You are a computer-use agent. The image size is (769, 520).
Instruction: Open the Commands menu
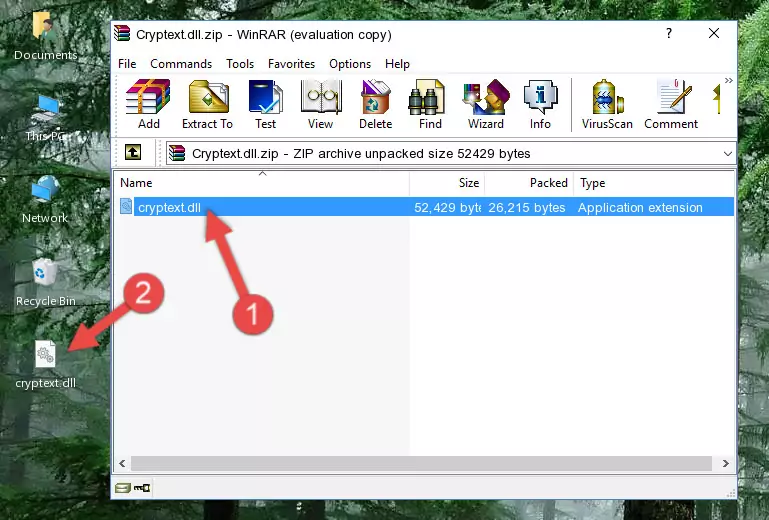pos(181,64)
